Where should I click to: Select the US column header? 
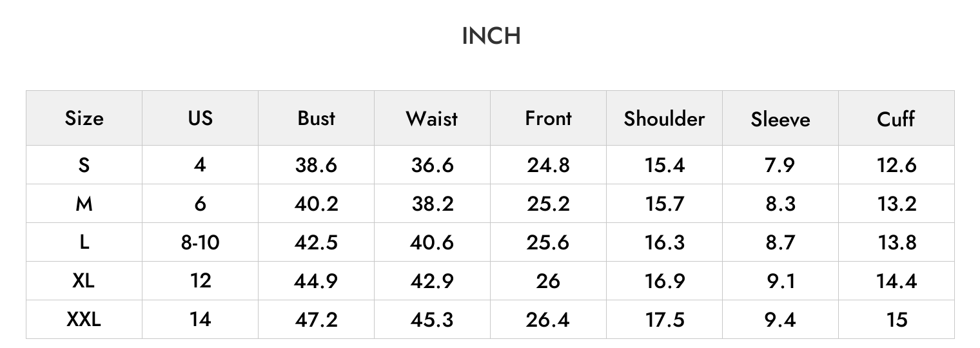point(200,118)
